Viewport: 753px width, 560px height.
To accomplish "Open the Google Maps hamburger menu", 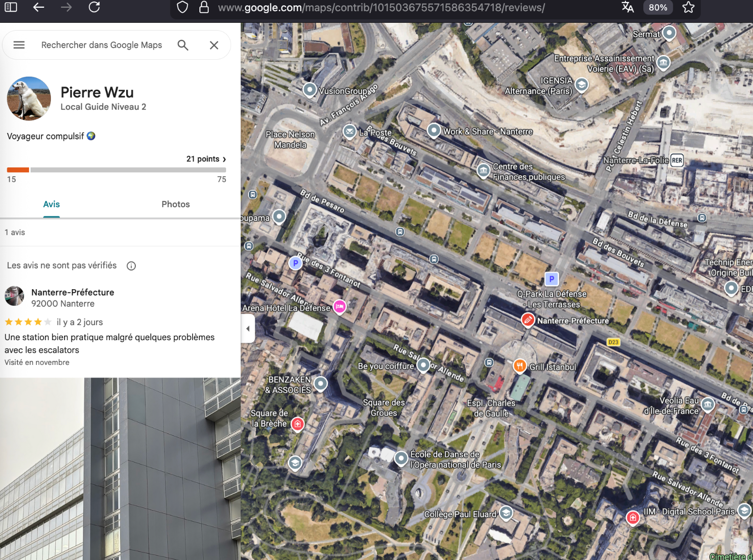I will (x=19, y=45).
